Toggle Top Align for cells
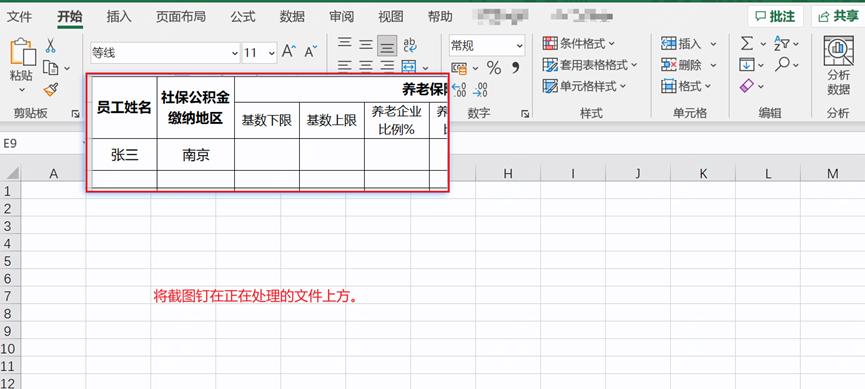865x389 pixels. (344, 44)
